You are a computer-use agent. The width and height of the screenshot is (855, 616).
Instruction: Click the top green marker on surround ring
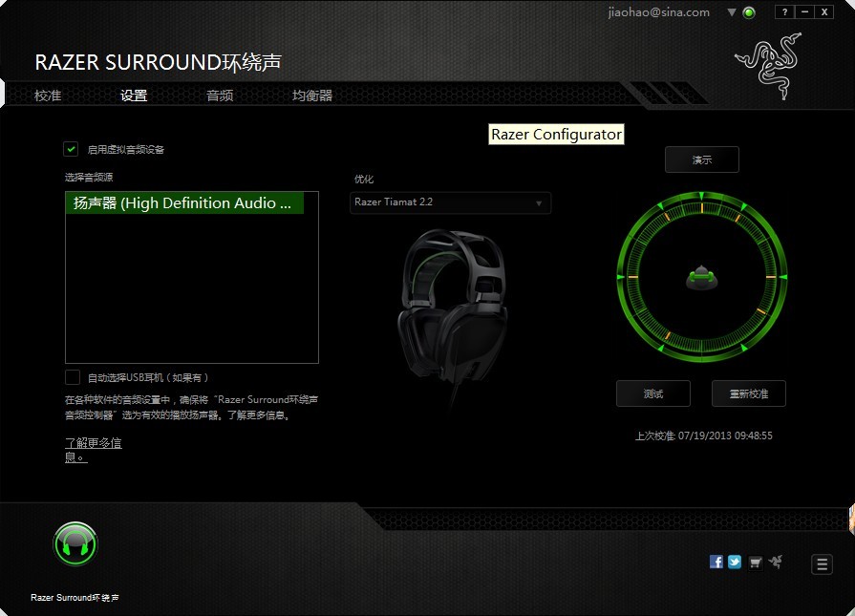coord(702,195)
